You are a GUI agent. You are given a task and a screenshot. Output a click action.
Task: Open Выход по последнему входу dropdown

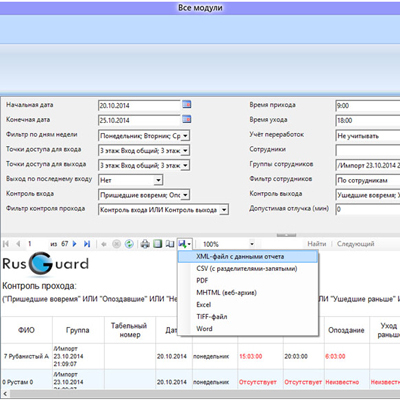click(x=158, y=180)
